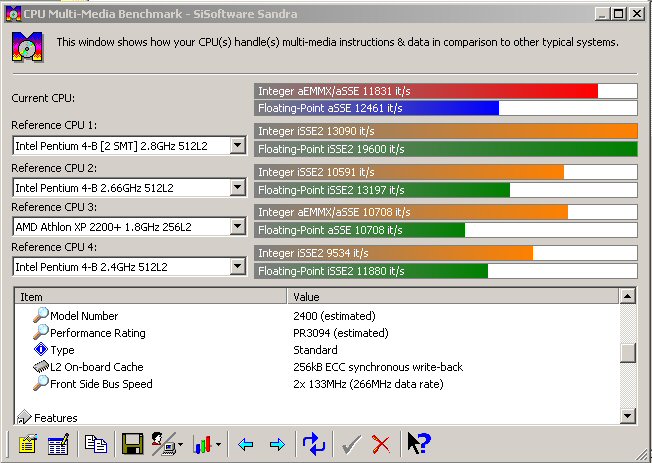
Task: Select the L2 On-board Cache row label
Action: [96, 367]
